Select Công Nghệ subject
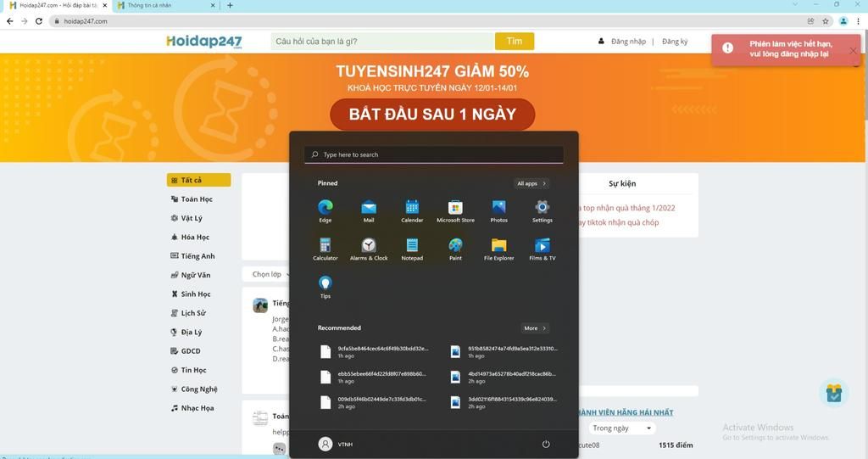868x459 pixels. click(194, 389)
